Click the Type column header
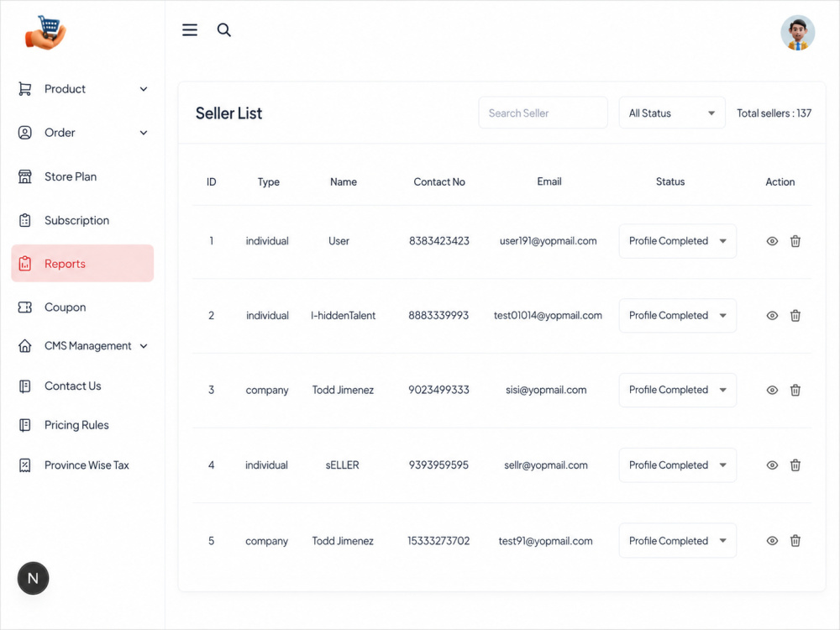This screenshot has width=840, height=630. (269, 182)
